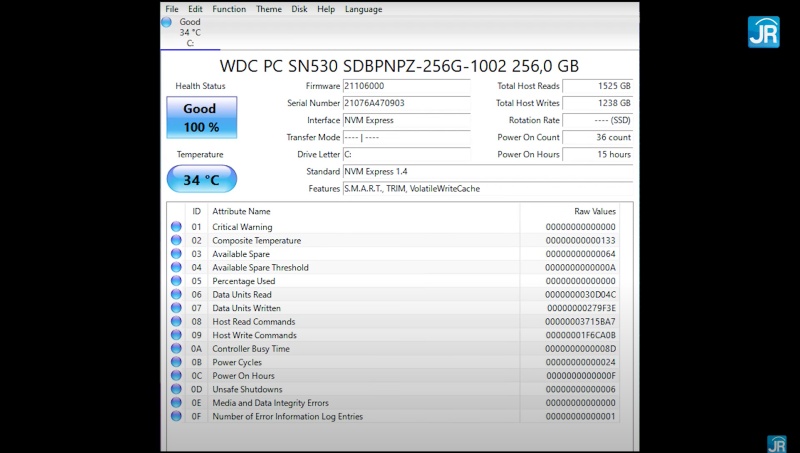Viewport: 800px width, 453px height.
Task: Open the Language menu
Action: tap(363, 9)
